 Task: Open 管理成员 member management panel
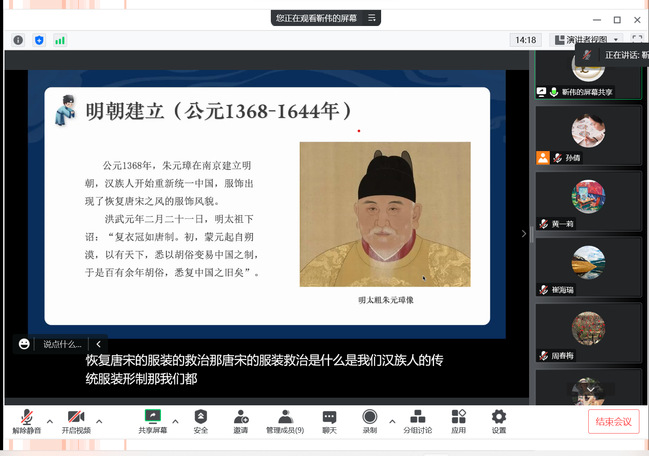(285, 420)
